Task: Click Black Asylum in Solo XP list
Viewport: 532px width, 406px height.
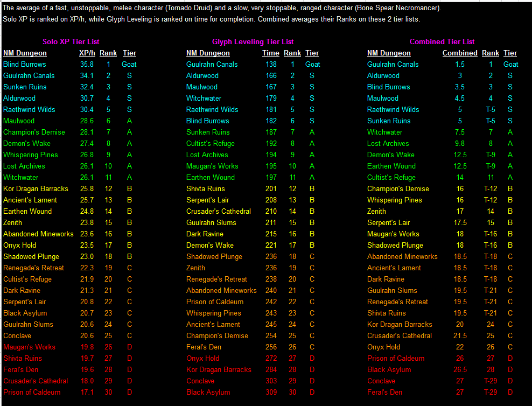Action: 25,313
